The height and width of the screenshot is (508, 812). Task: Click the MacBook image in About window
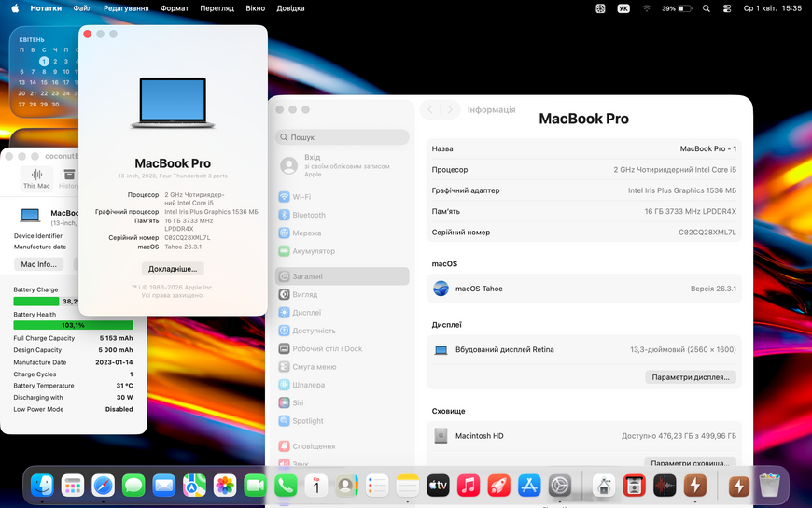point(173,103)
